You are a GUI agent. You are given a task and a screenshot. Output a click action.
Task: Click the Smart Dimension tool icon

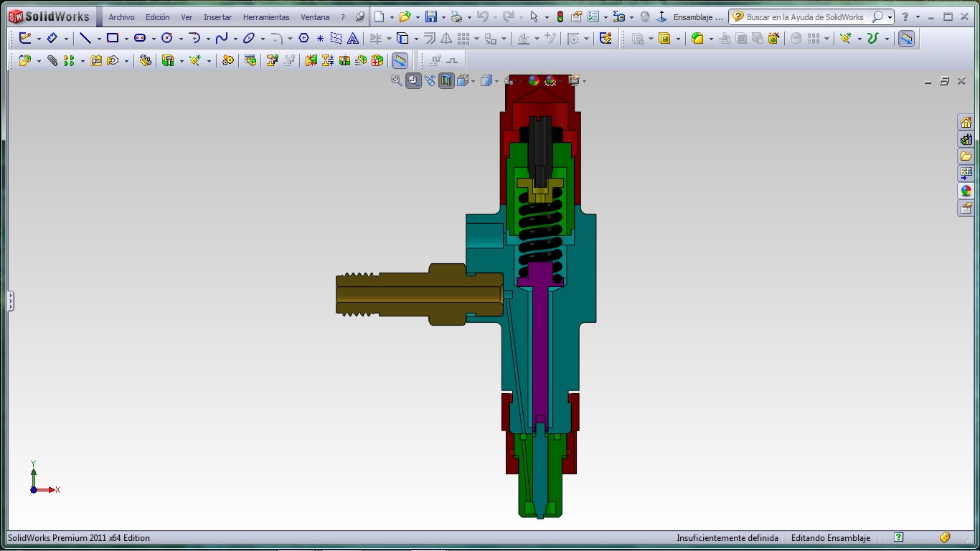tap(52, 39)
